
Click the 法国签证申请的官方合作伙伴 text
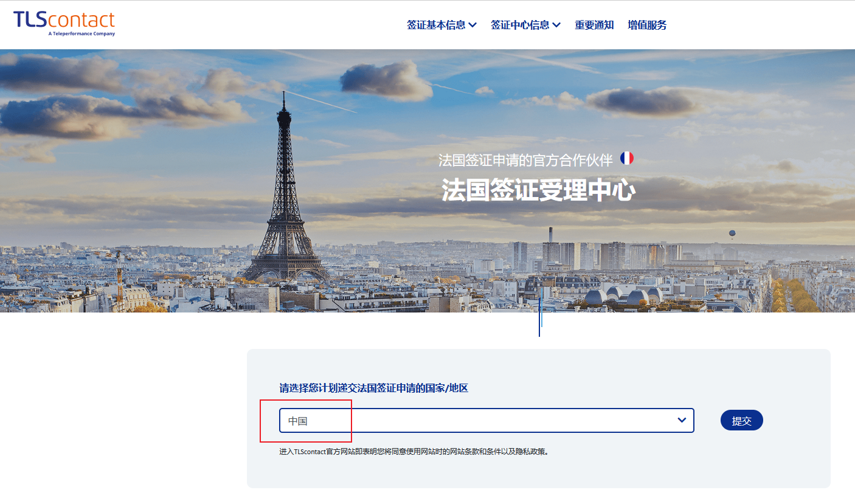pos(525,160)
